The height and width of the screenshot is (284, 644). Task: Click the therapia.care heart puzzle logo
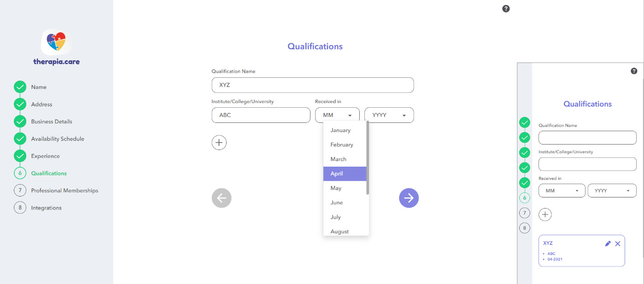pyautogui.click(x=56, y=42)
